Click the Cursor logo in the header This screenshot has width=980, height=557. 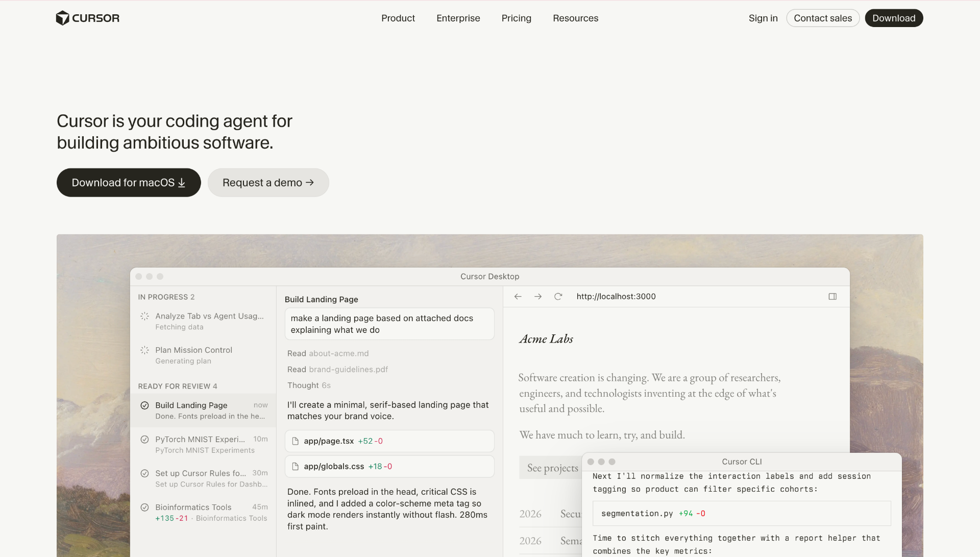click(87, 18)
